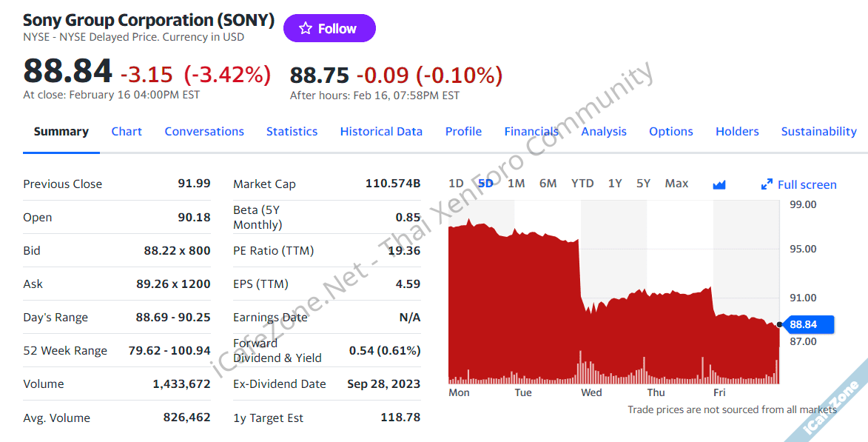Screen dimensions: 868x442
Task: Open the Sustainability tab
Action: [818, 132]
